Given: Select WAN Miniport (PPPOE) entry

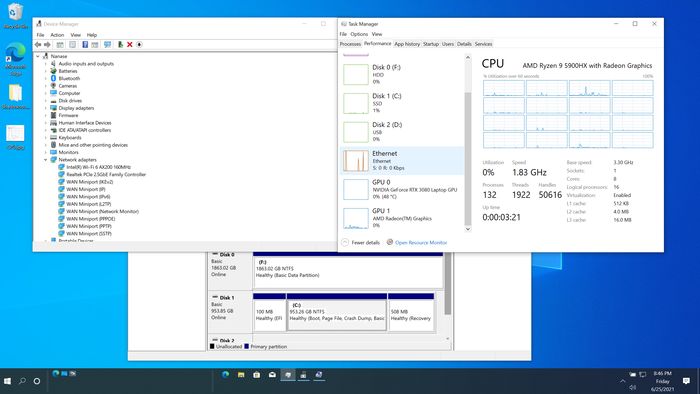Looking at the screenshot, I should point(90,219).
